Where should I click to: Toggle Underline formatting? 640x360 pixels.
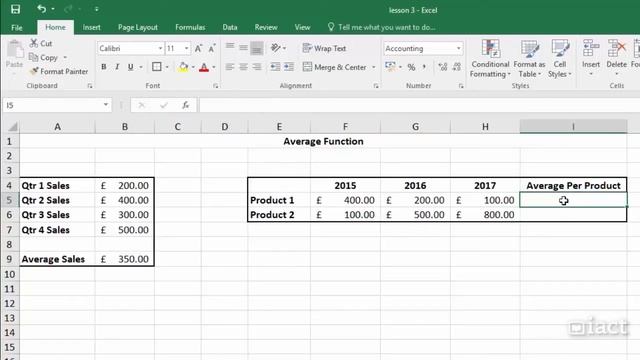pyautogui.click(x=131, y=67)
